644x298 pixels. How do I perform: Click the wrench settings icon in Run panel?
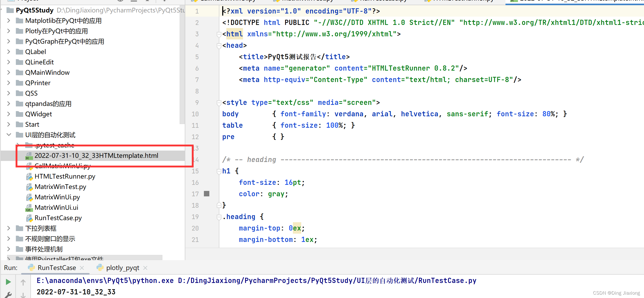click(8, 295)
